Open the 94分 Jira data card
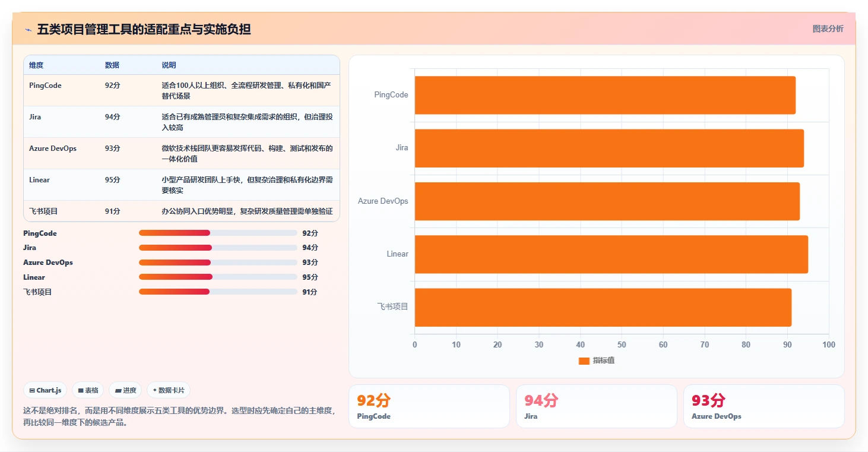This screenshot has height=452, width=868. pyautogui.click(x=596, y=406)
